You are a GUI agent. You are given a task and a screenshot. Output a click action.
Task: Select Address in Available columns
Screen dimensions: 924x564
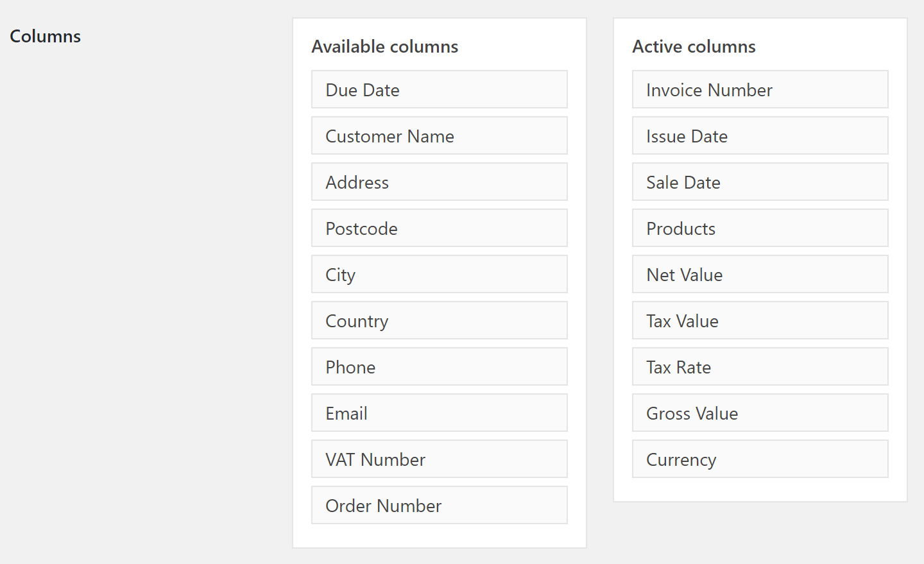pos(439,182)
